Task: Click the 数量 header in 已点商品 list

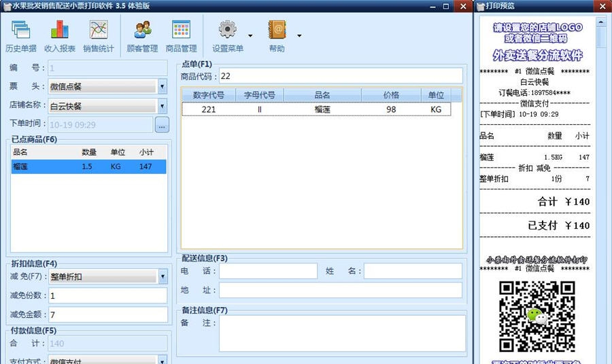Action: tap(89, 152)
